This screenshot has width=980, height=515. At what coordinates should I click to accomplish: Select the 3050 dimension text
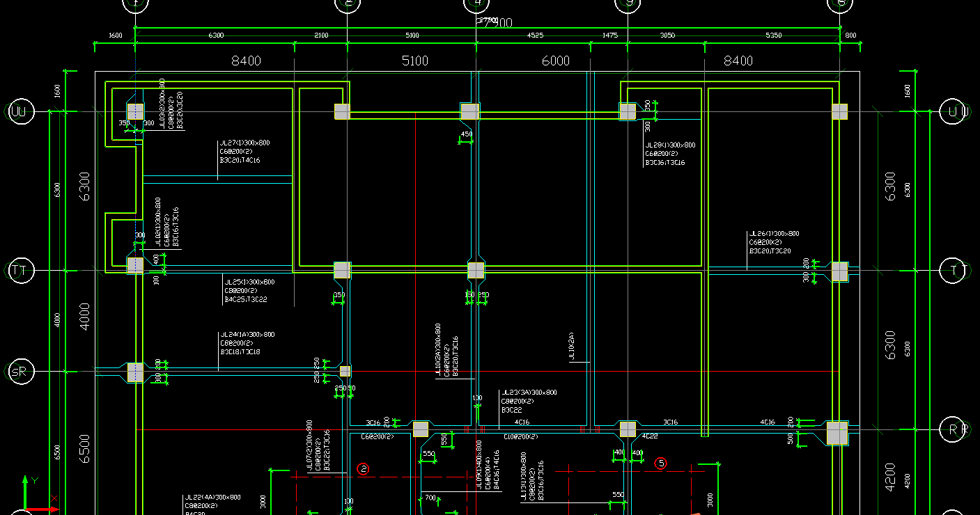pos(667,35)
